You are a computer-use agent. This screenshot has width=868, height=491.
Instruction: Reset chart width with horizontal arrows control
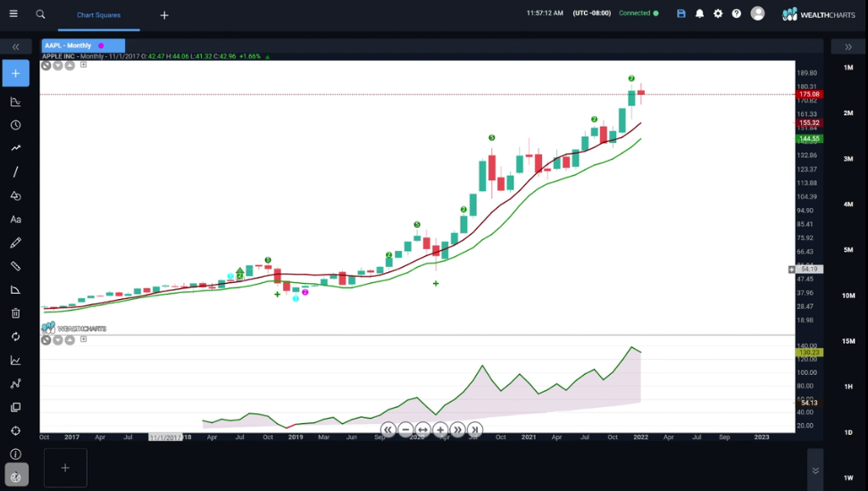[422, 429]
